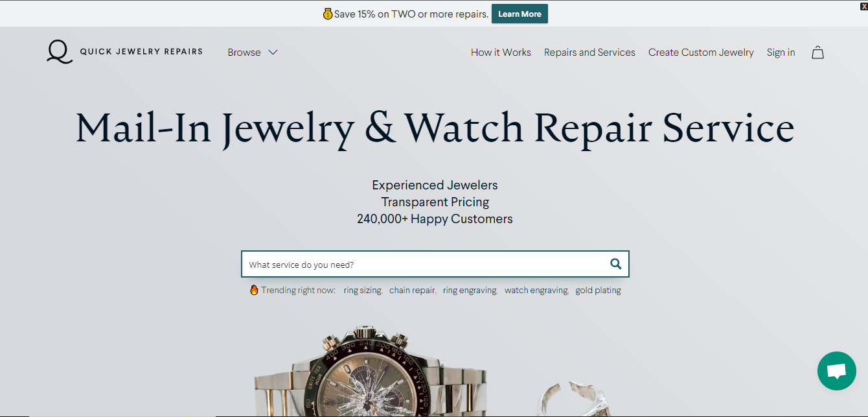Select the chain repair trending link
868x417 pixels.
[412, 291]
